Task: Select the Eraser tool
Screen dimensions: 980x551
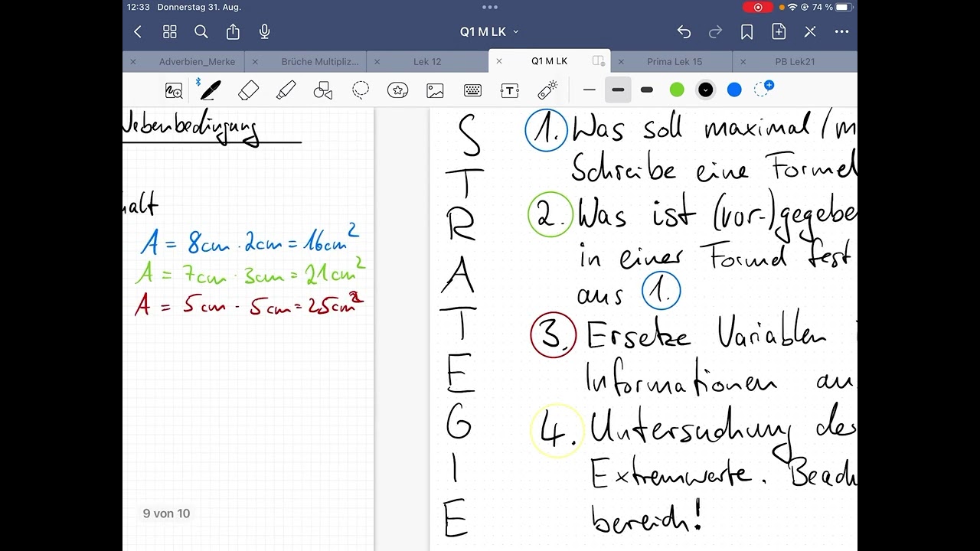Action: pos(248,90)
